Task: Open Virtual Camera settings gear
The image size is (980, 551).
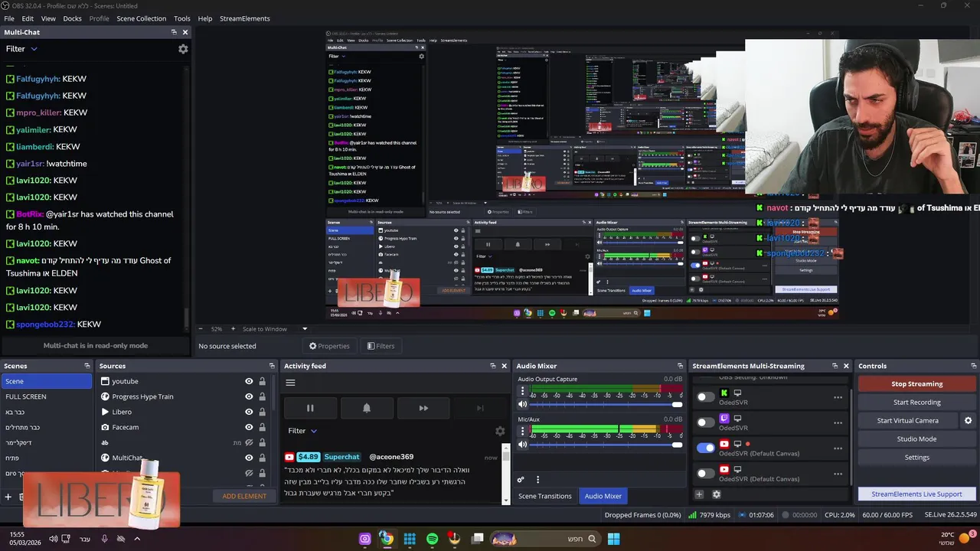Action: [968, 421]
